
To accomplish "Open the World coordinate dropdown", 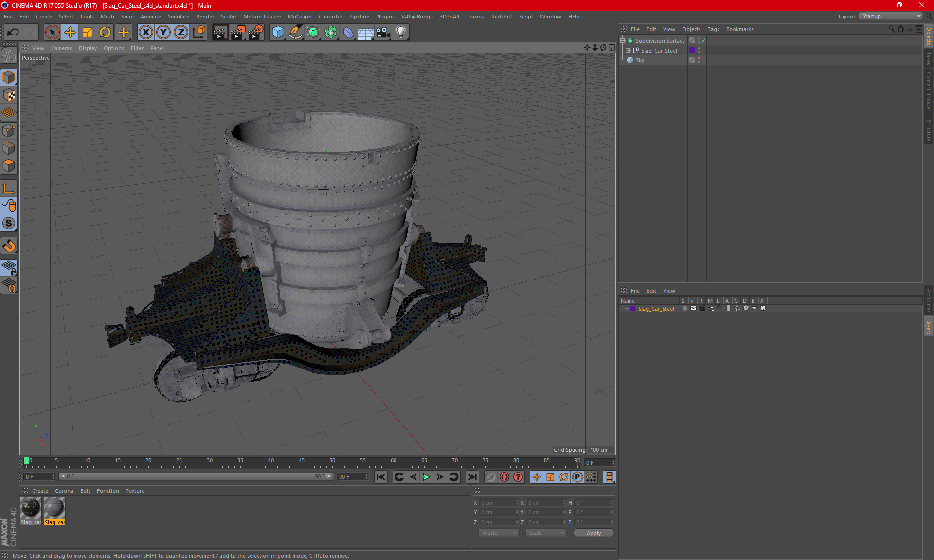I will coord(499,533).
